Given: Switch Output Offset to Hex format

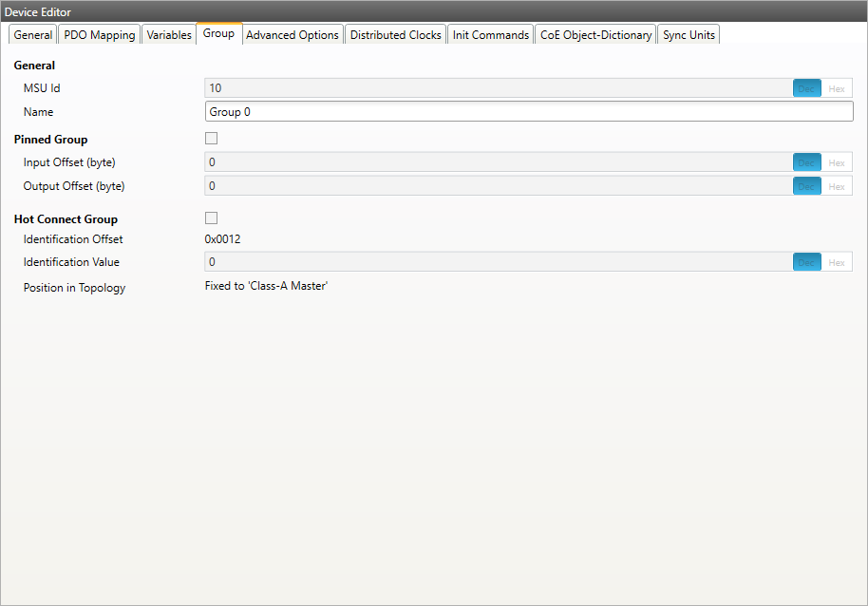Looking at the screenshot, I should pos(837,186).
